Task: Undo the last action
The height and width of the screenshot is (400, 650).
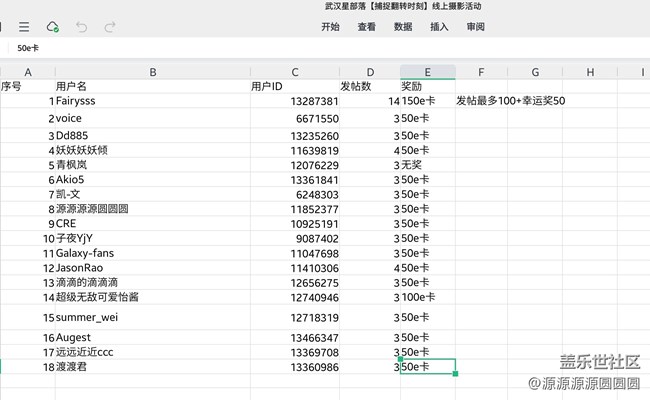Action: (x=81, y=27)
